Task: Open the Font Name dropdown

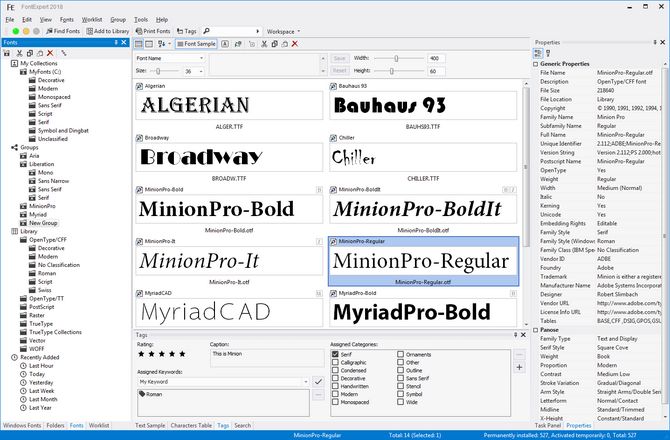Action: pyautogui.click(x=170, y=58)
